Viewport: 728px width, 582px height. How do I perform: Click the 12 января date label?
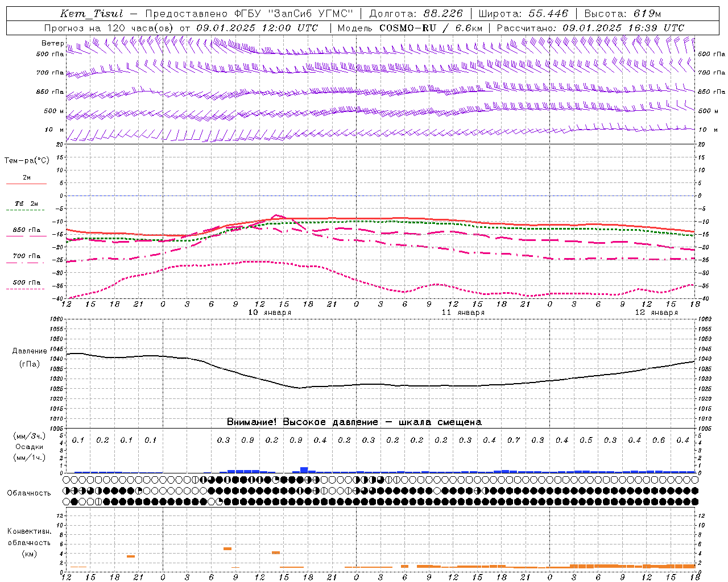656,313
